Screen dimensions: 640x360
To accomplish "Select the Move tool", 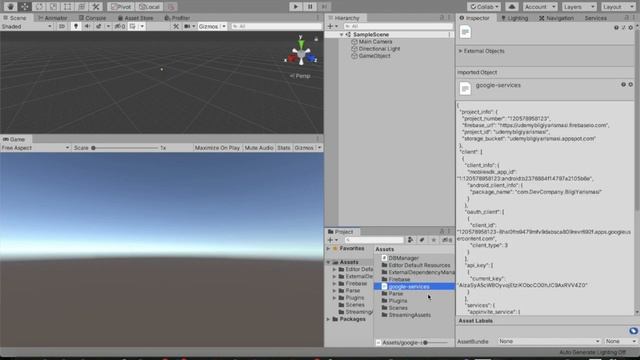I will click(25, 7).
